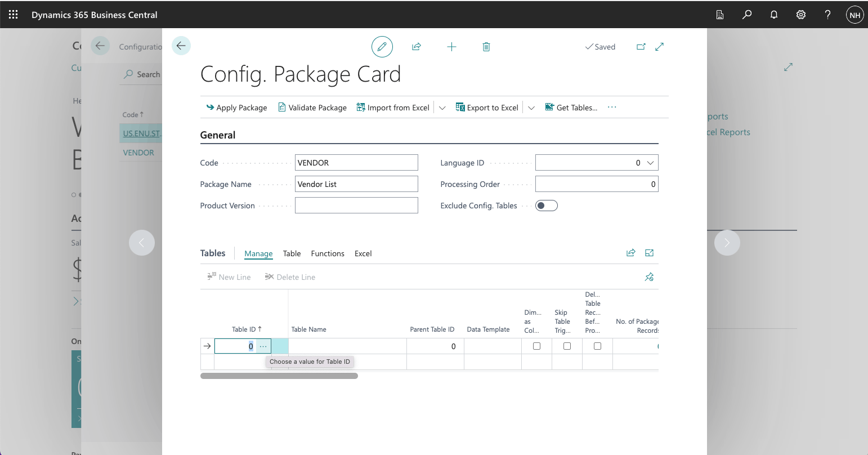This screenshot has height=455, width=868.
Task: Click the share icon at card top
Action: [x=417, y=47]
